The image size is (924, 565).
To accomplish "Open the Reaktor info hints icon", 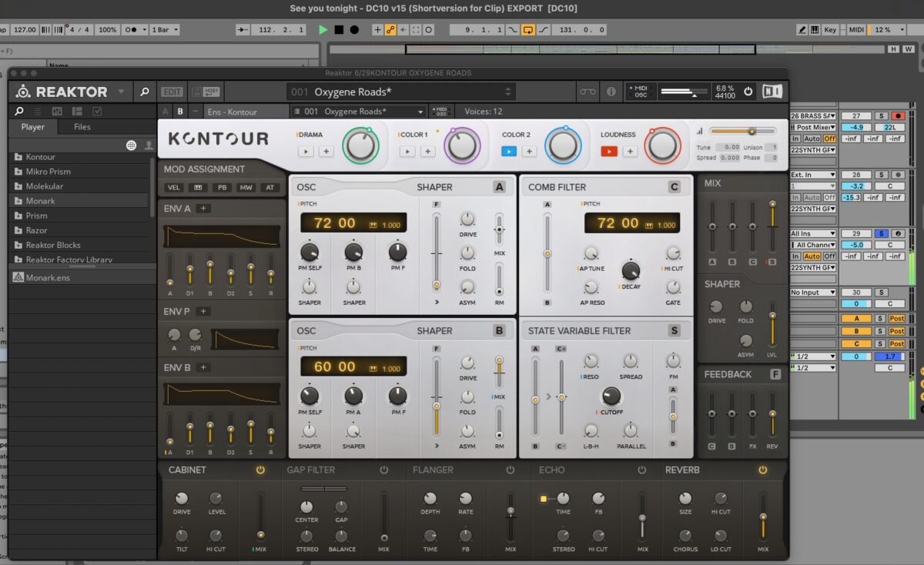I will (x=611, y=92).
